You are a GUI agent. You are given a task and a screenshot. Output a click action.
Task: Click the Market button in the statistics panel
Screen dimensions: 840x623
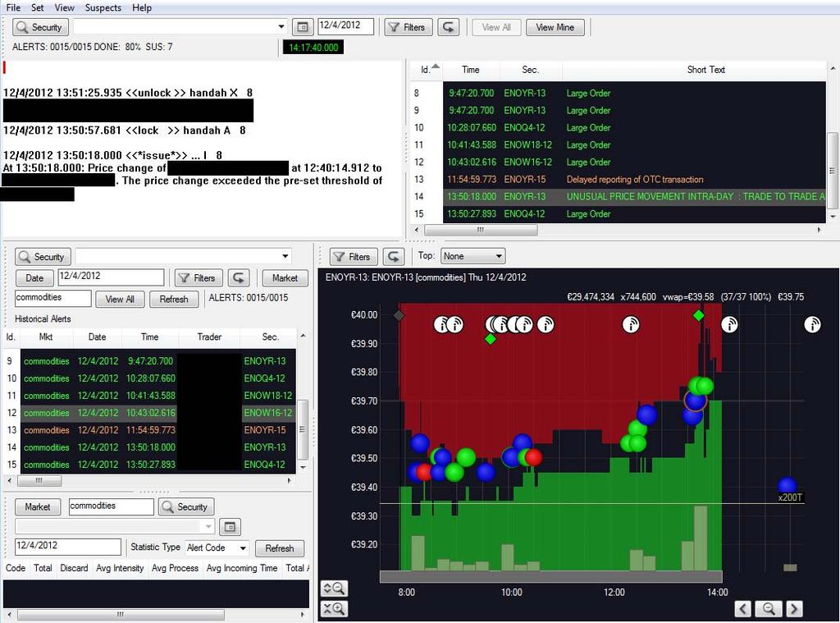click(x=37, y=506)
